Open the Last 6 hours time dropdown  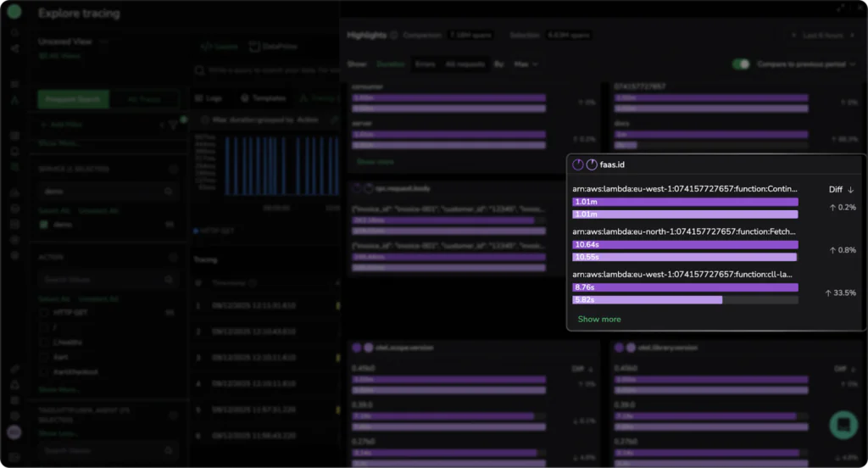point(821,36)
